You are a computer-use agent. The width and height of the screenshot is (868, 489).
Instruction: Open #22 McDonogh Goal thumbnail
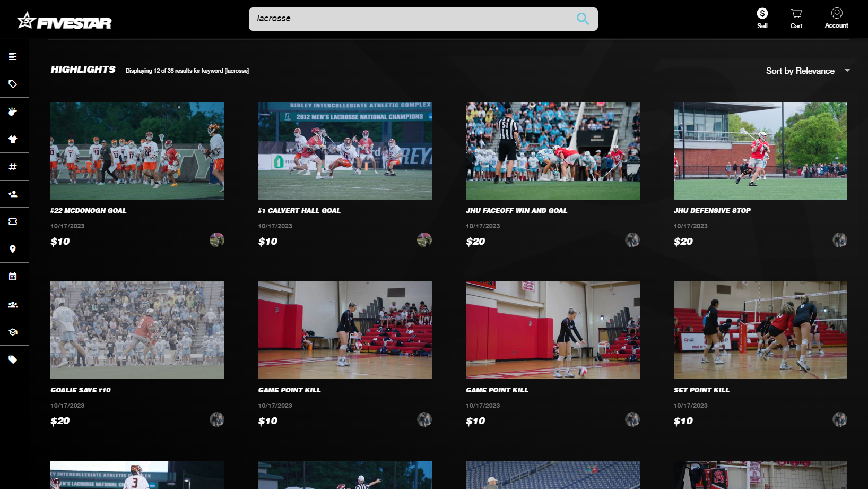[137, 151]
